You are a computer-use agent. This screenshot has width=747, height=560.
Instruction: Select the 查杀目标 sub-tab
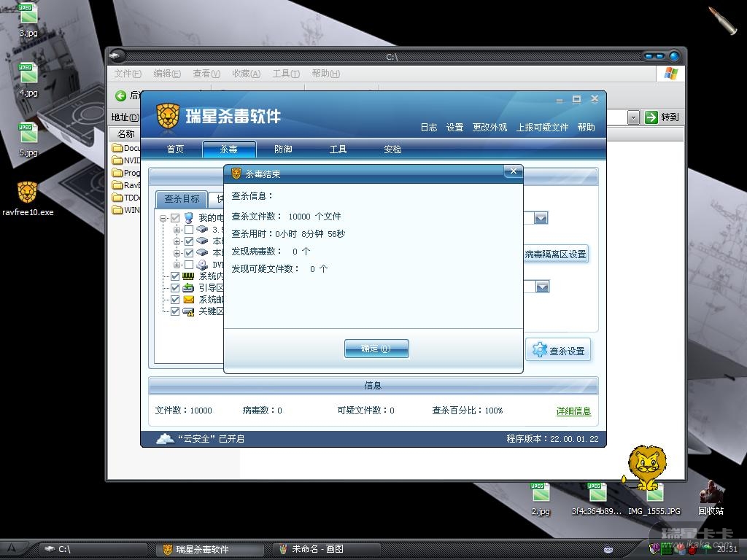pos(182,198)
